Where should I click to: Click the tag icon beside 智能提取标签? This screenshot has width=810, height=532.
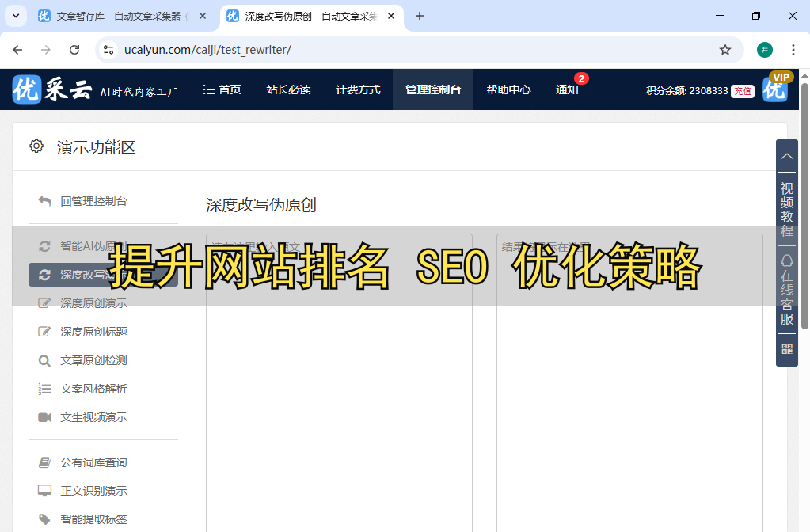coord(45,519)
